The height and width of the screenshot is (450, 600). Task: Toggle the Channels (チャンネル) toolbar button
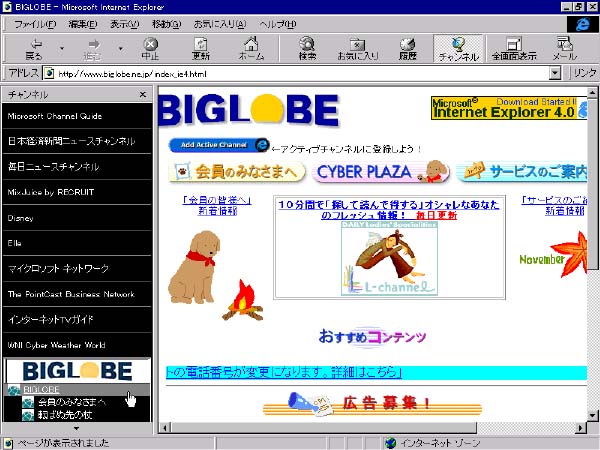458,49
